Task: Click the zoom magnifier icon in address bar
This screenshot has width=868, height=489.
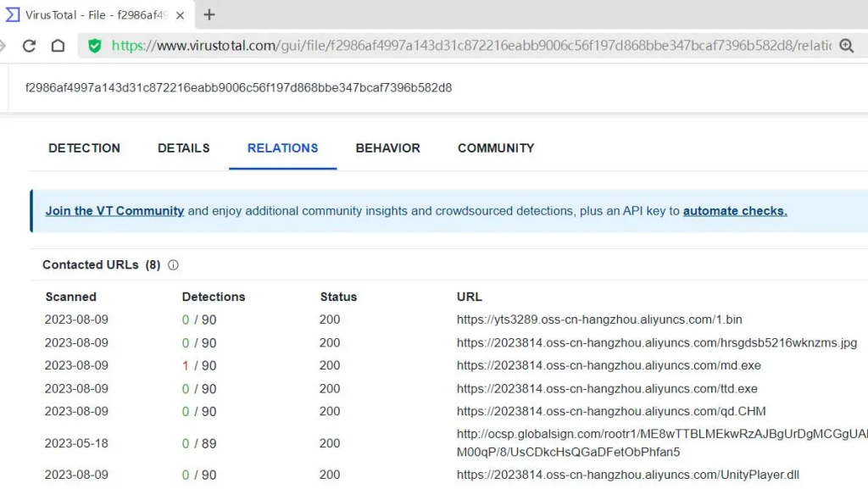Action: [x=846, y=46]
